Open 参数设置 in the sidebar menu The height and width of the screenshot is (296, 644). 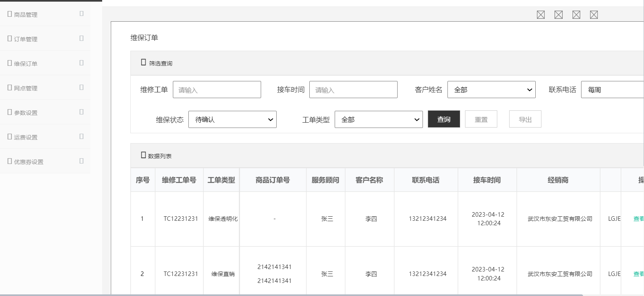(x=26, y=113)
